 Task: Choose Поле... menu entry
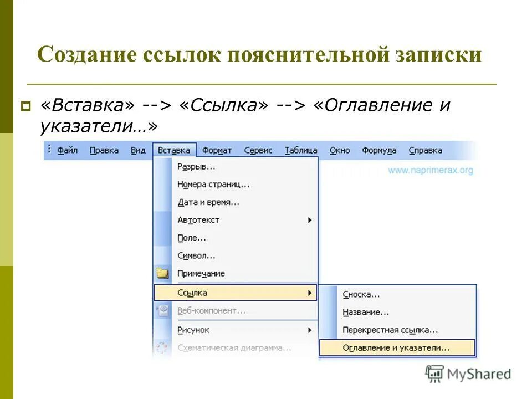point(236,238)
